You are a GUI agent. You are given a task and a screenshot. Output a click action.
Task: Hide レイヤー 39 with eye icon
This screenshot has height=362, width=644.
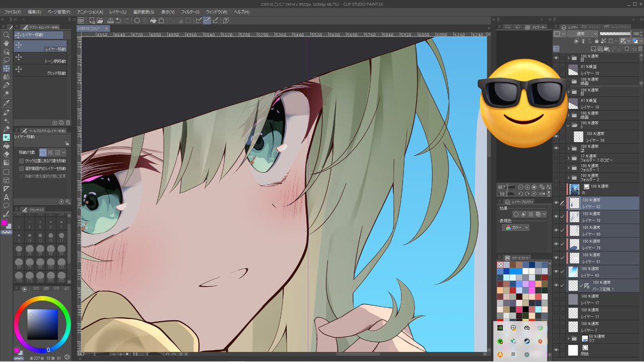click(556, 137)
